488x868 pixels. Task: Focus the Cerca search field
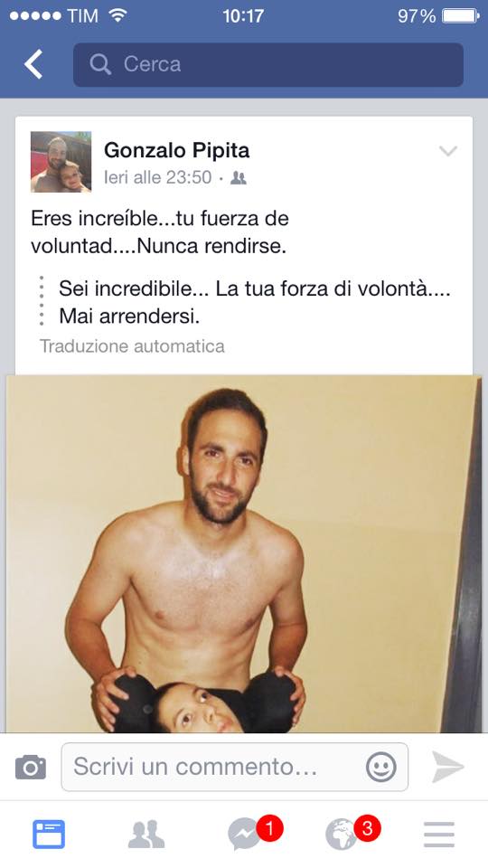pos(268,65)
